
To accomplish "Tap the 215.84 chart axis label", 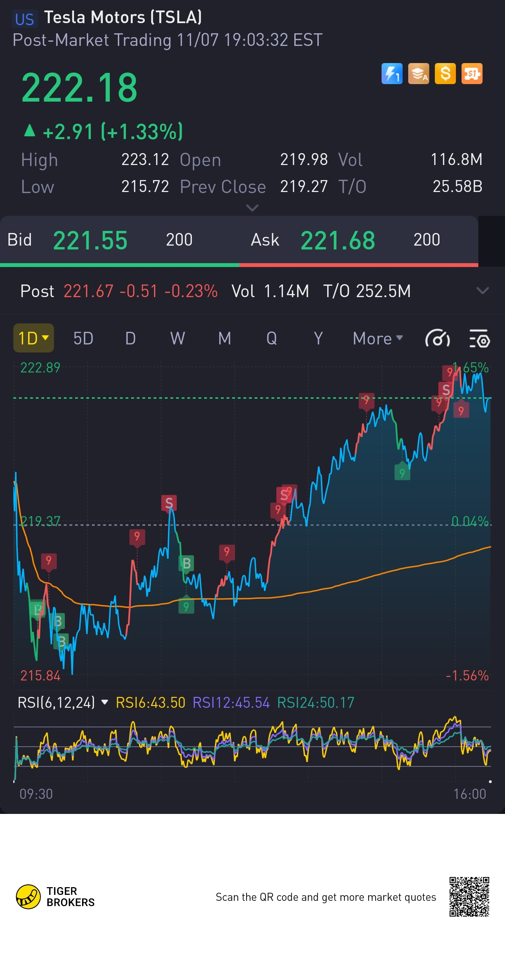I will click(40, 675).
